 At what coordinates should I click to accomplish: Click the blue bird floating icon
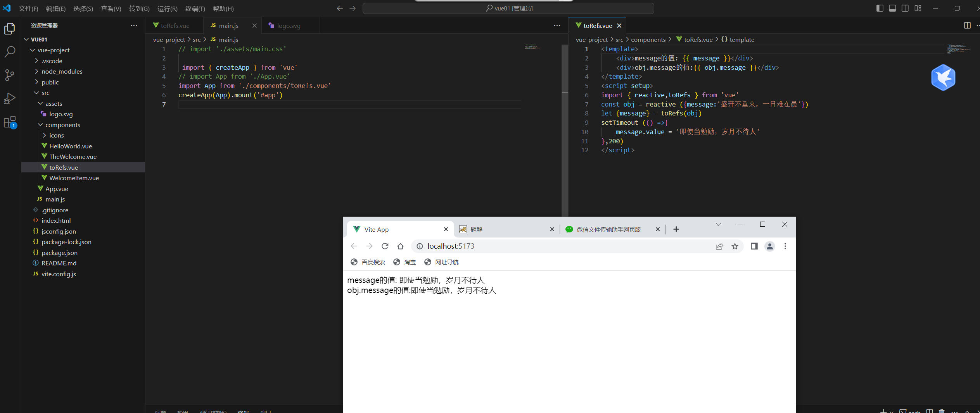point(943,78)
